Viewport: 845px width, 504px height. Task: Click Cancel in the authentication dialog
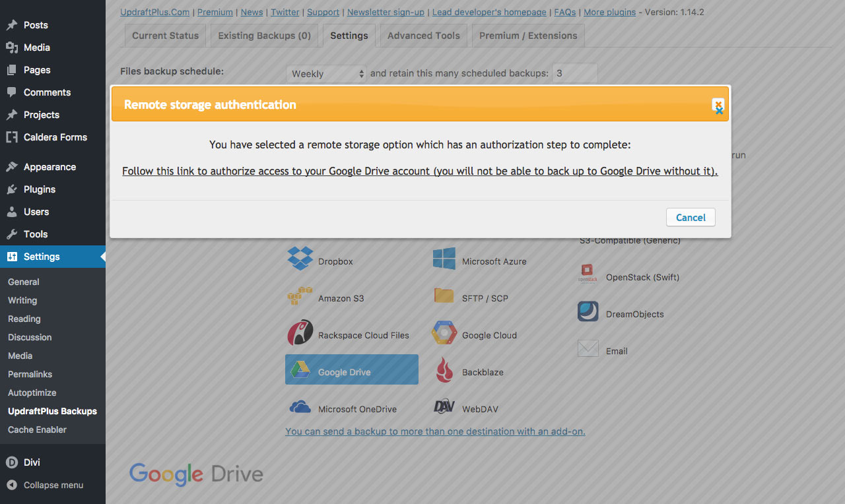691,217
